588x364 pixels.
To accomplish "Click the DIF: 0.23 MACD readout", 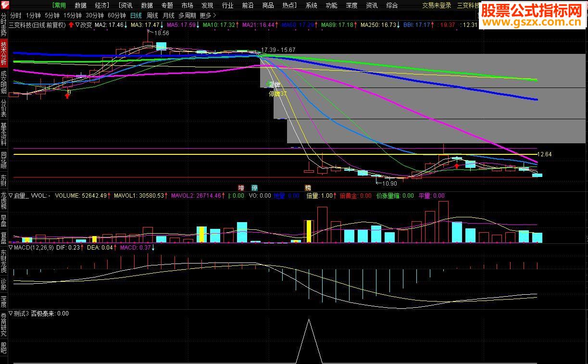I will [68, 248].
